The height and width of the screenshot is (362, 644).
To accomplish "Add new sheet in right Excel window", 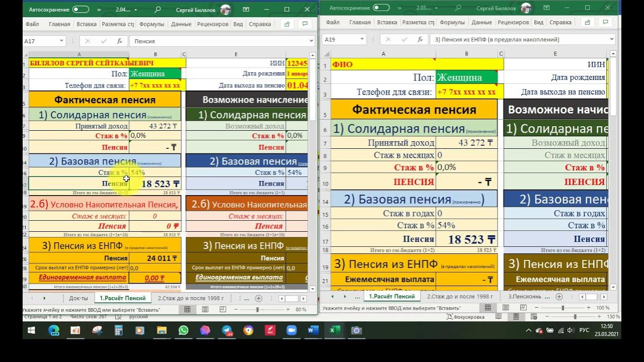I will coord(558,297).
